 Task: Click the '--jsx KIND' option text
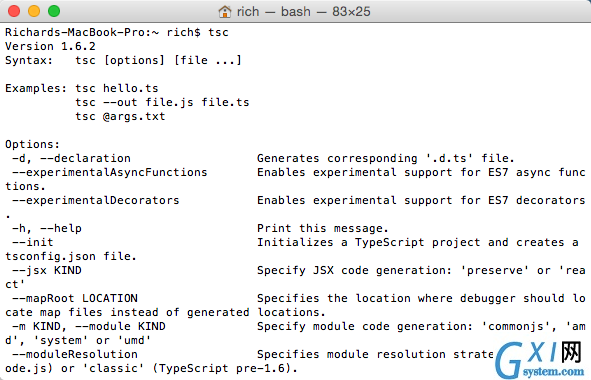click(x=47, y=270)
